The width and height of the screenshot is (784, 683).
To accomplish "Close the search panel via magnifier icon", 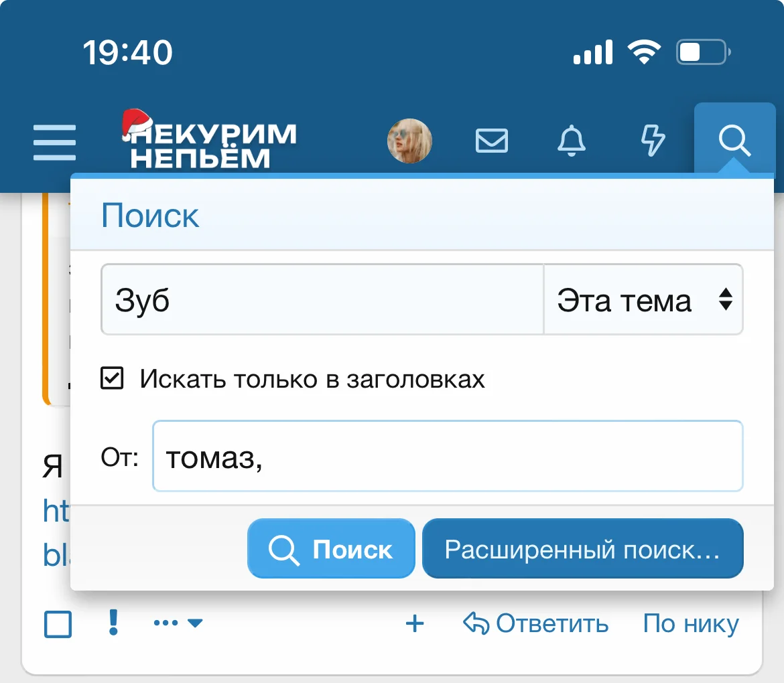I will click(734, 141).
